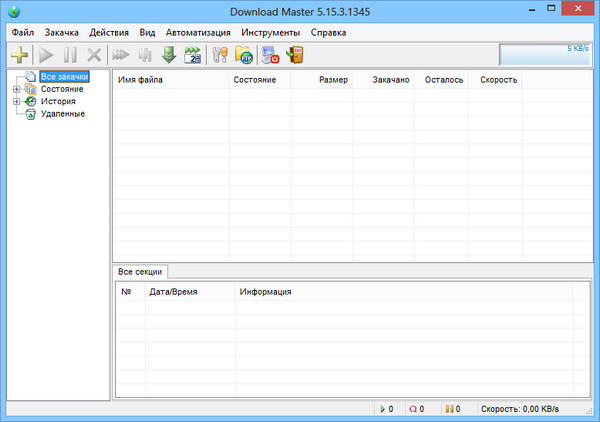
Task: Select Все закачки in the category tree
Action: click(x=64, y=77)
